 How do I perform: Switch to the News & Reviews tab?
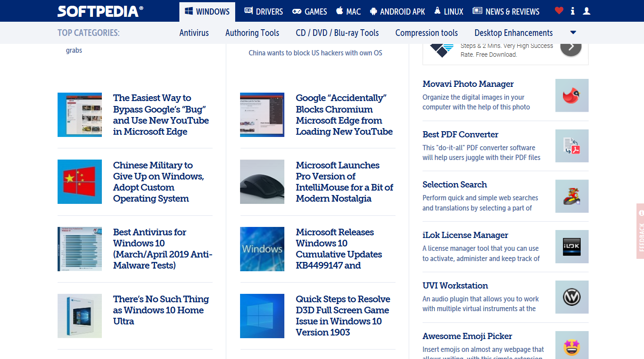(x=506, y=12)
